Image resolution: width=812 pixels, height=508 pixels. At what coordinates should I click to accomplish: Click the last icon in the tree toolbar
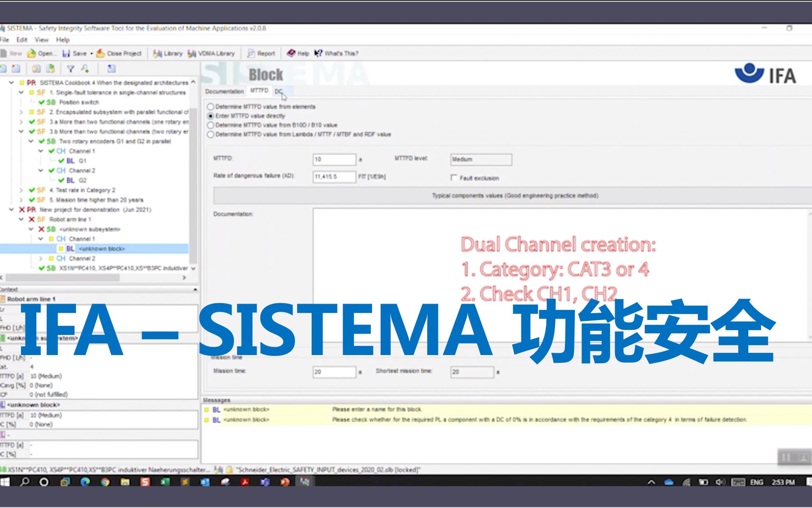point(111,69)
